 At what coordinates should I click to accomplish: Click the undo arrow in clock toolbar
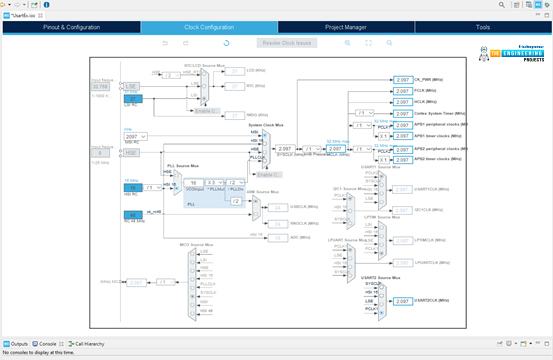click(x=165, y=43)
